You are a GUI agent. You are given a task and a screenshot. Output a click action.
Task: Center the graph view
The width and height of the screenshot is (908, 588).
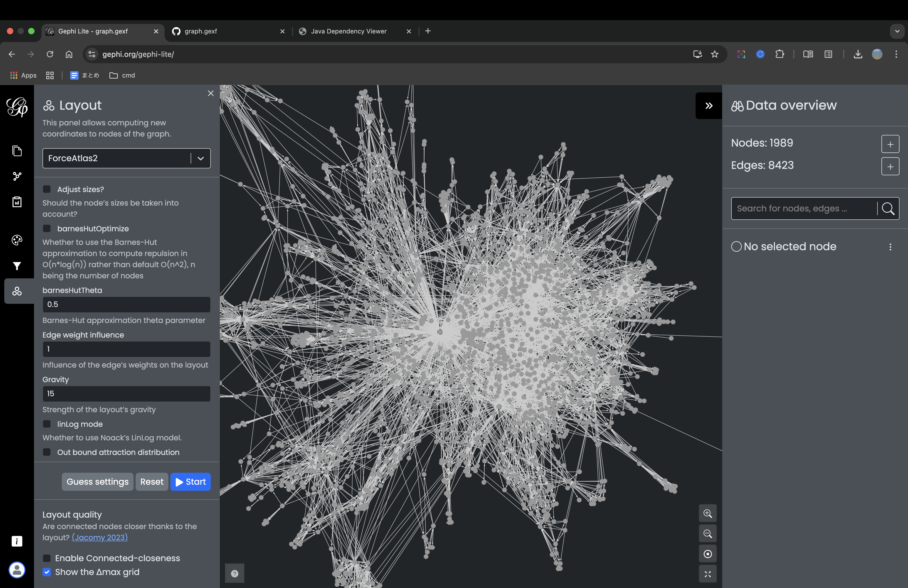pyautogui.click(x=707, y=554)
